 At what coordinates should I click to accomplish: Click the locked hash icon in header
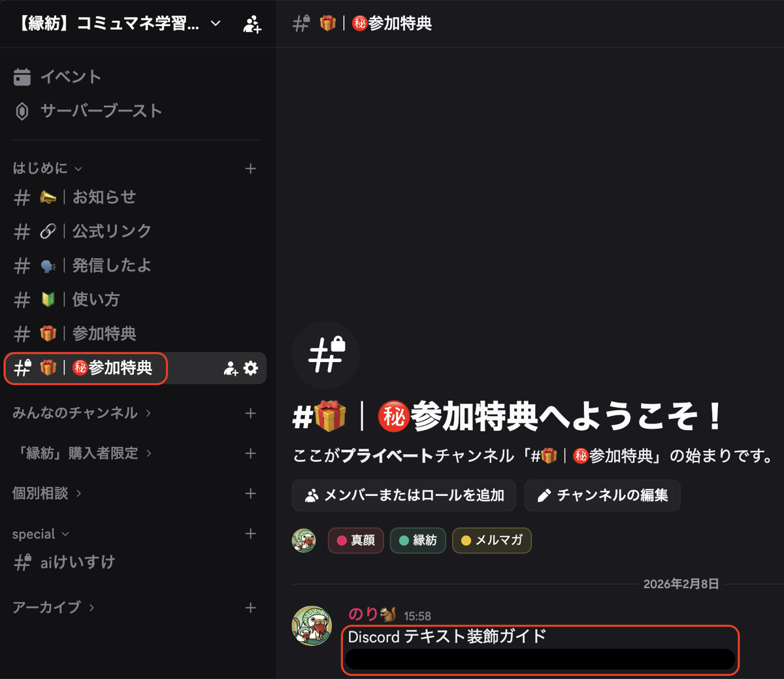point(301,24)
